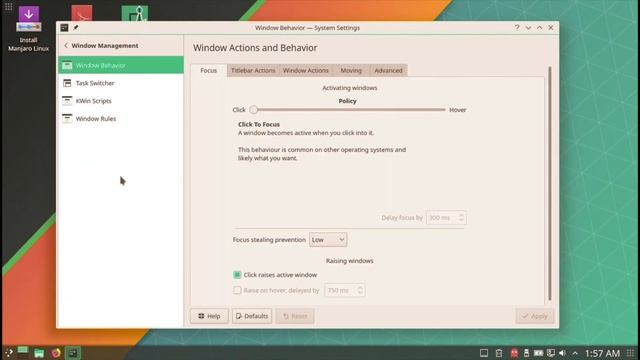Click the Window Behavior sidebar icon
Image resolution: width=640 pixels, height=360 pixels.
(x=67, y=65)
